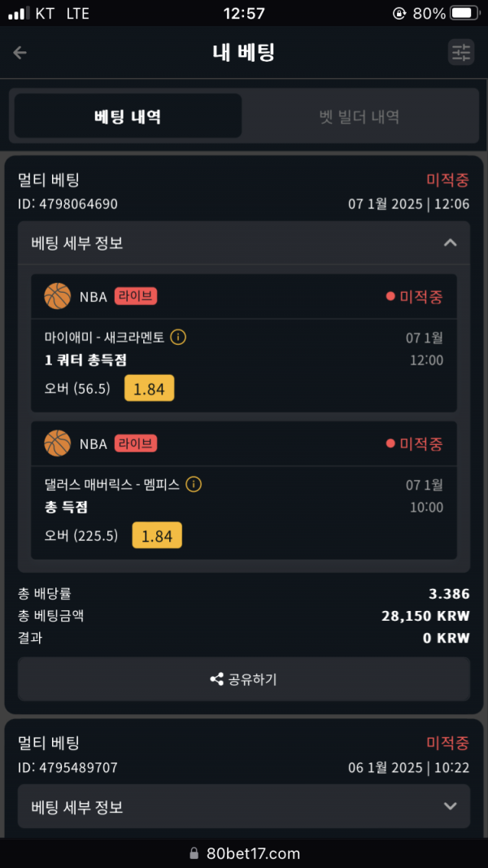Tap the 1.84 odds for 오버 (56.5)
This screenshot has width=488, height=868.
point(150,388)
